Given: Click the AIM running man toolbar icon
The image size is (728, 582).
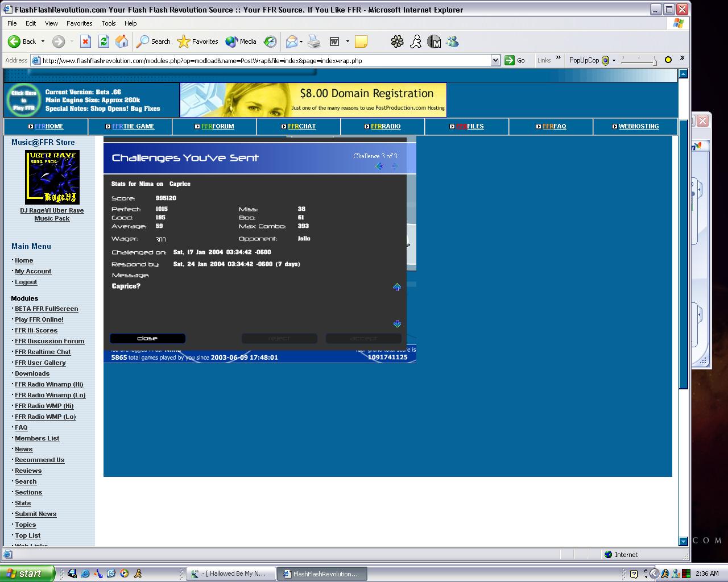Looking at the screenshot, I should [416, 41].
